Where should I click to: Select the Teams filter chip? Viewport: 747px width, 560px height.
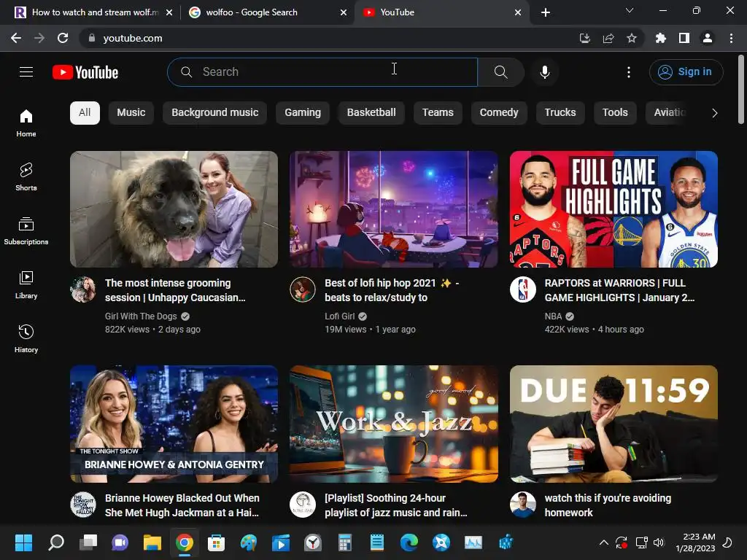438,113
